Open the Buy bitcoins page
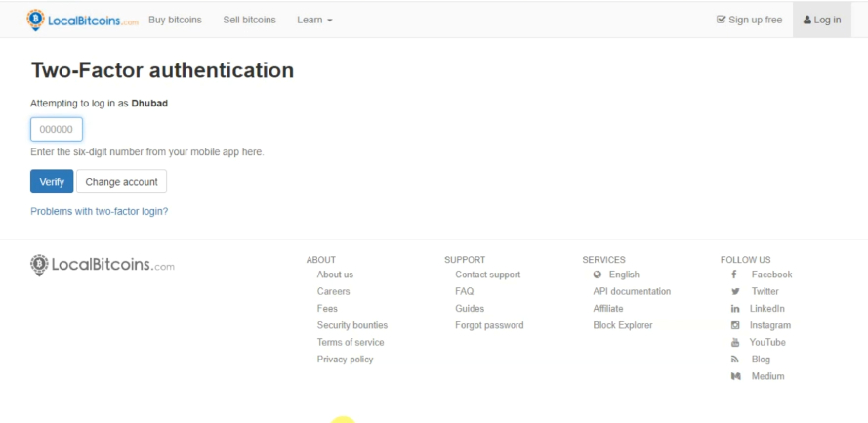The image size is (868, 423). pos(175,20)
